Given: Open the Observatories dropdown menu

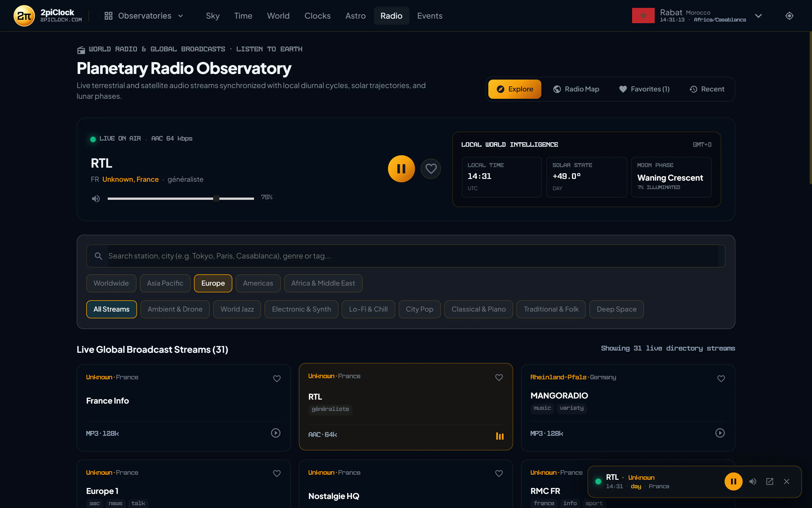Looking at the screenshot, I should 144,16.
